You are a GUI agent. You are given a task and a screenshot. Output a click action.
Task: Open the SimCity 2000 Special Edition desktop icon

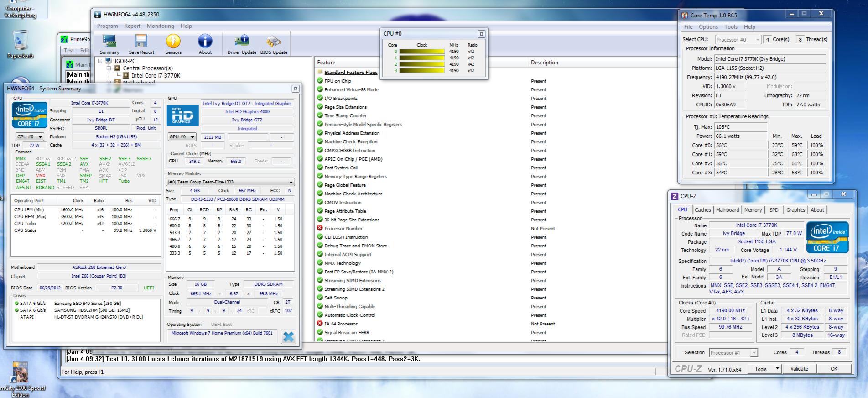click(20, 379)
